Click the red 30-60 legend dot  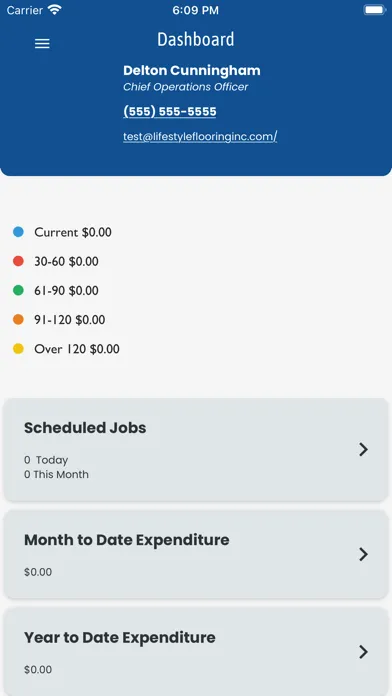(18, 261)
